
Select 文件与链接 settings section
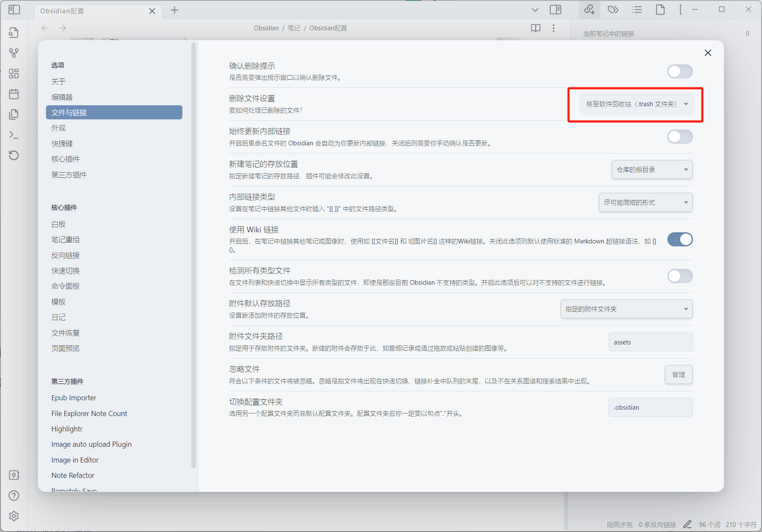click(x=114, y=113)
